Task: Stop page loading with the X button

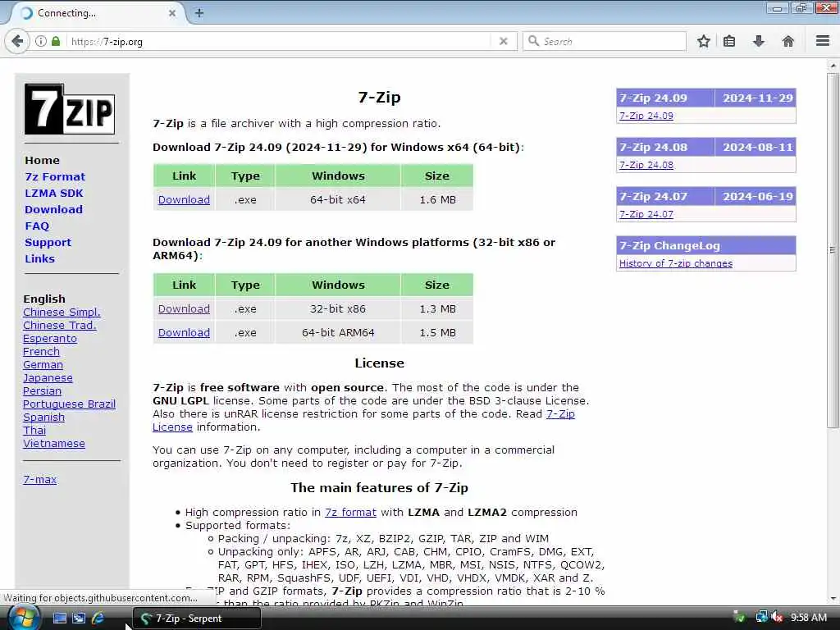Action: [503, 41]
